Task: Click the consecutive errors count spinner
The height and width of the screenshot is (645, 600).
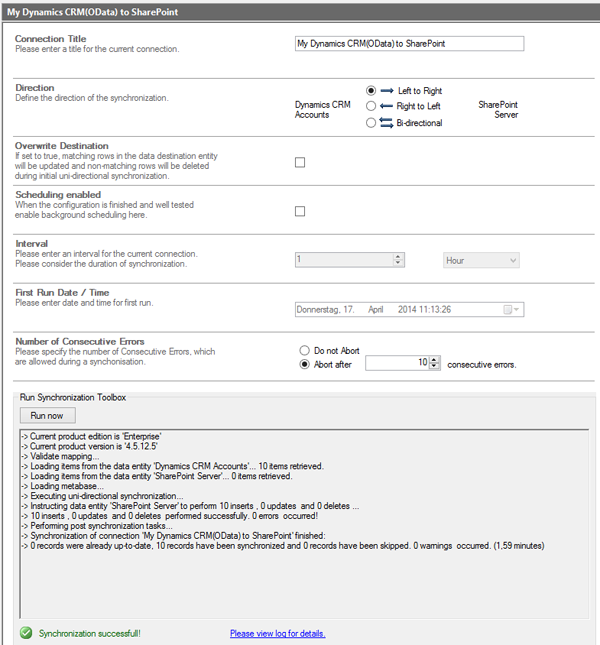Action: (x=434, y=364)
